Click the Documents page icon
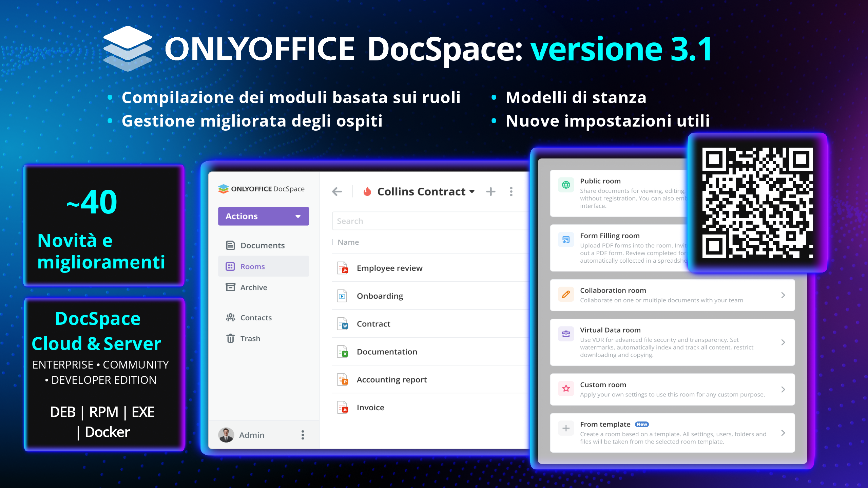Viewport: 868px width, 488px height. click(x=230, y=245)
